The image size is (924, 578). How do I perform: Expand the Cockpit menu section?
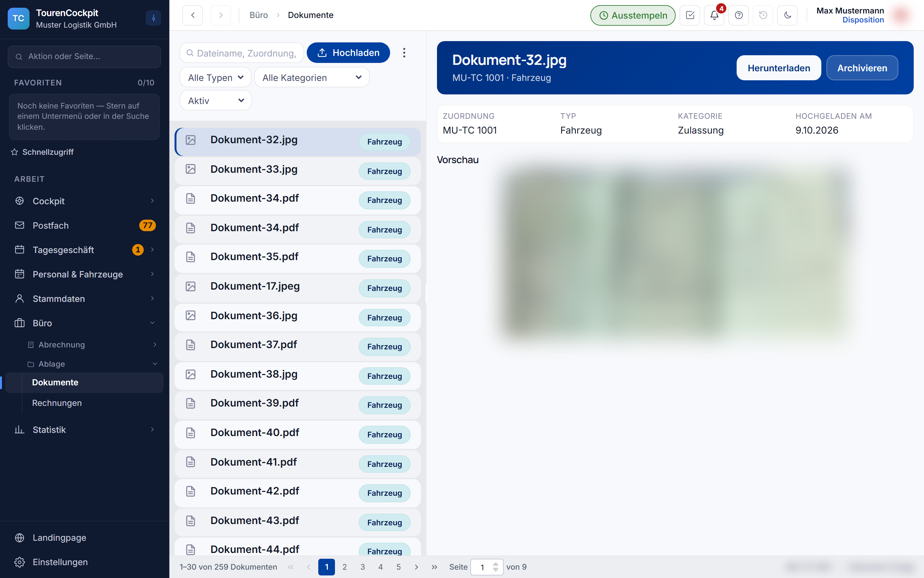point(84,201)
